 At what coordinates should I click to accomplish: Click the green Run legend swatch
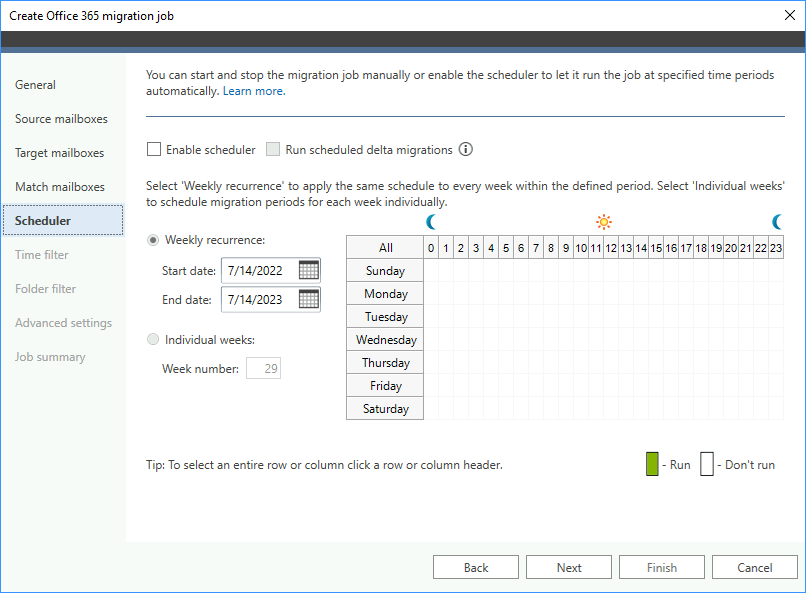652,464
